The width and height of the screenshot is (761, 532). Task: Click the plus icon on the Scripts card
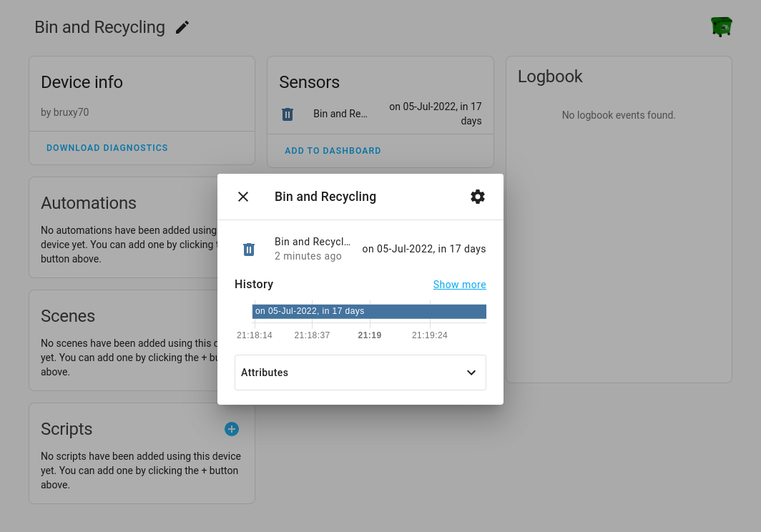[231, 429]
